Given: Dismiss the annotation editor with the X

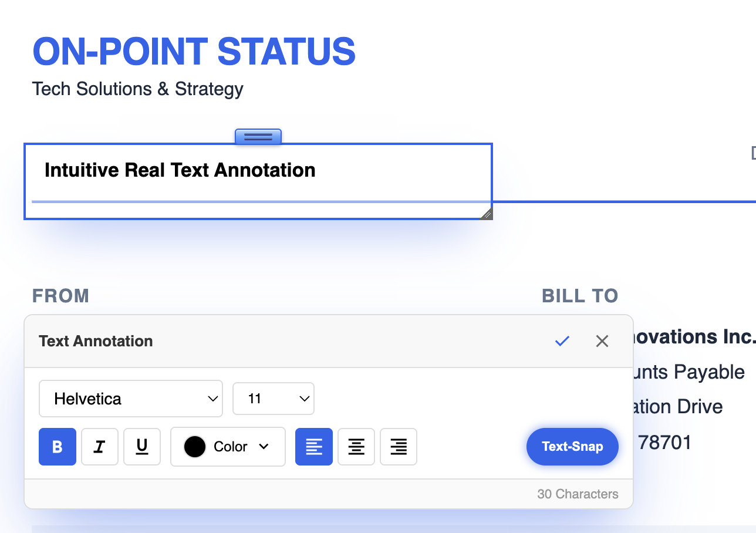Looking at the screenshot, I should click(602, 340).
